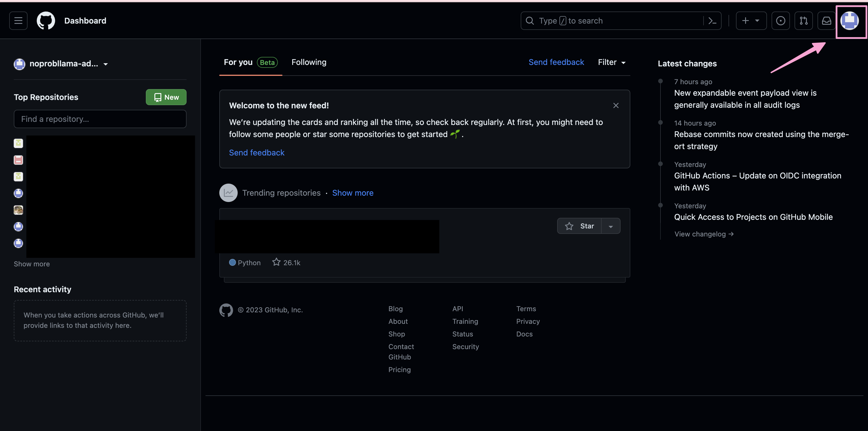Open Rebase commits merge-ort strategy changelog

pyautogui.click(x=761, y=140)
